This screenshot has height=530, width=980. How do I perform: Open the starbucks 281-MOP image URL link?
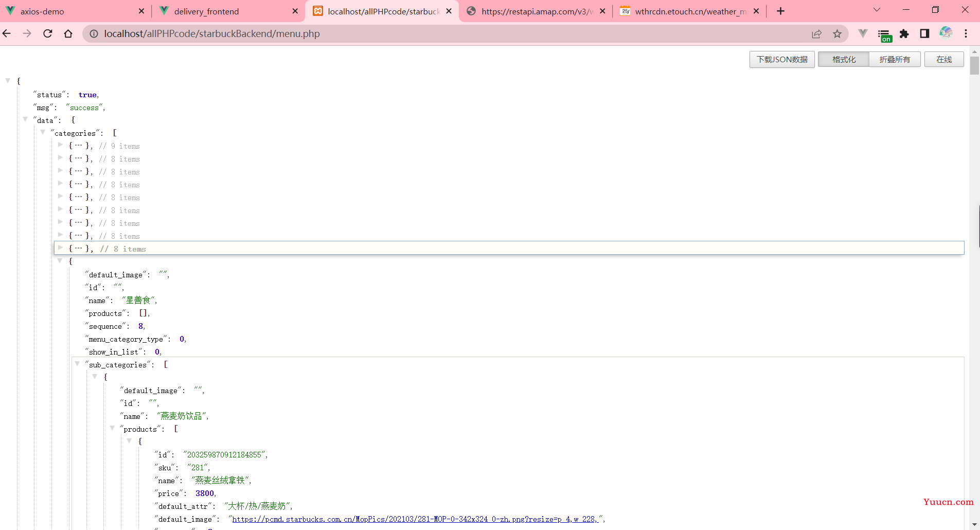(x=415, y=519)
